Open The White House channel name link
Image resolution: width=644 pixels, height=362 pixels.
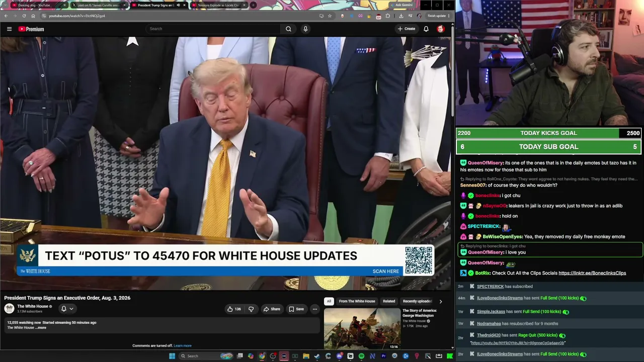pyautogui.click(x=33, y=306)
